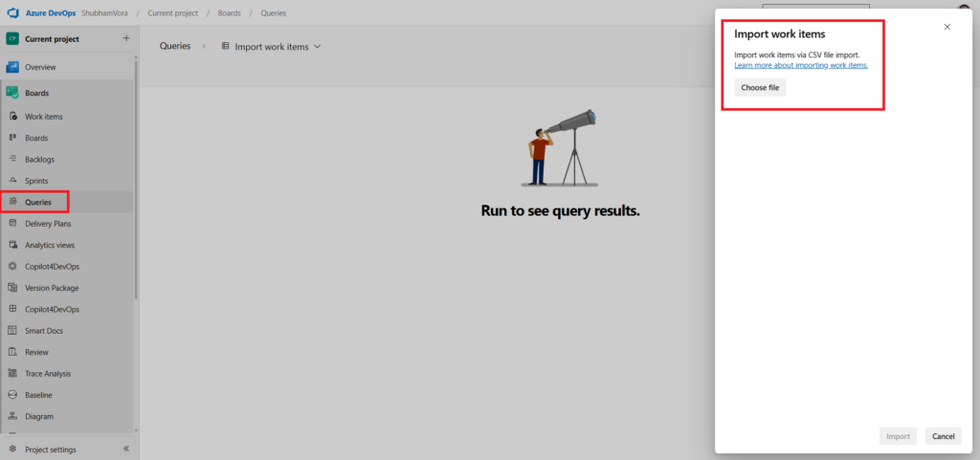Click the Boards hub icon
980x460 pixels.
click(12, 93)
